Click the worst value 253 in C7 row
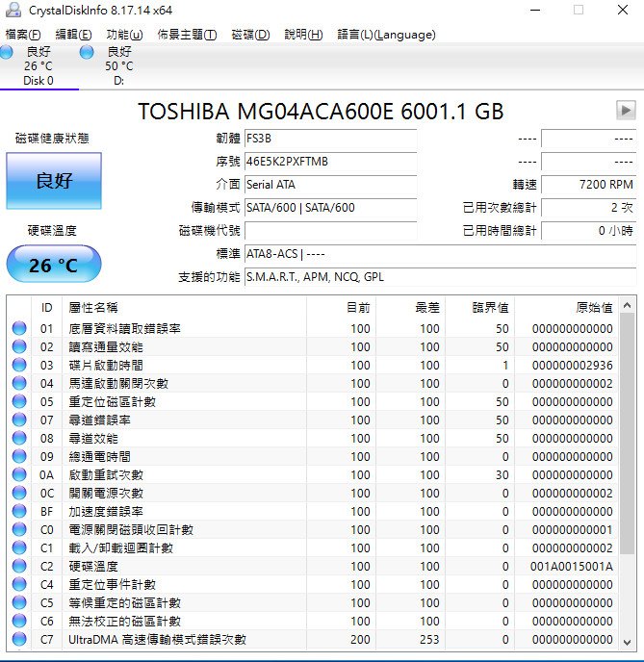Image resolution: width=644 pixels, height=662 pixels. point(429,640)
